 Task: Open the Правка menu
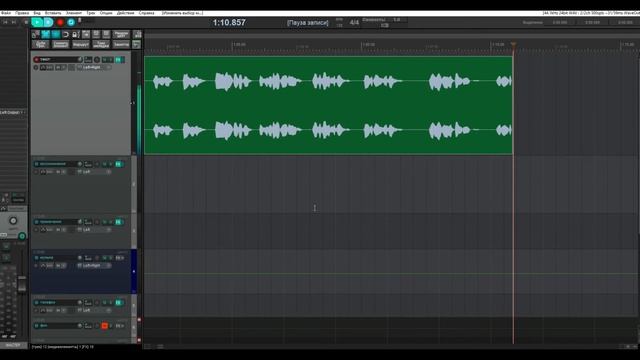(22, 13)
